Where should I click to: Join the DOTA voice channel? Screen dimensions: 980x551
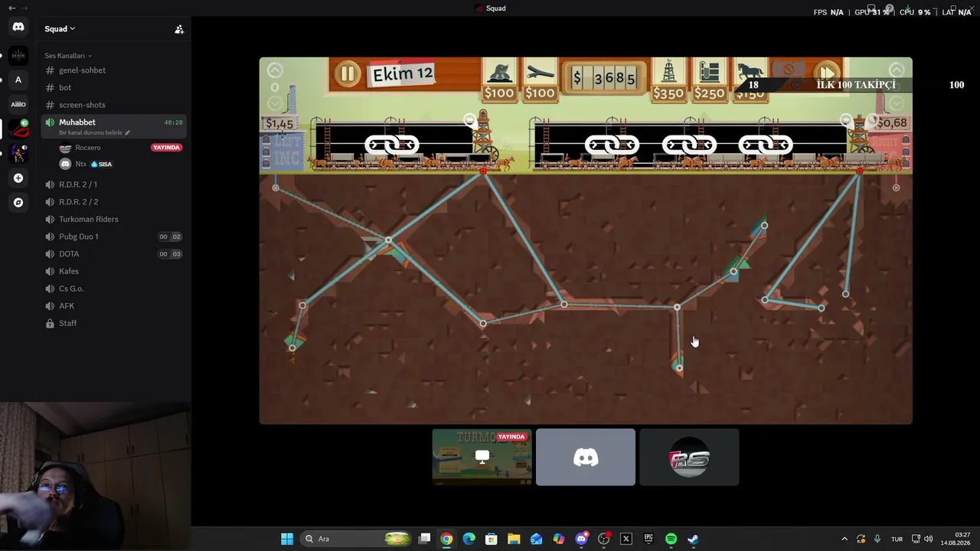tap(113, 254)
